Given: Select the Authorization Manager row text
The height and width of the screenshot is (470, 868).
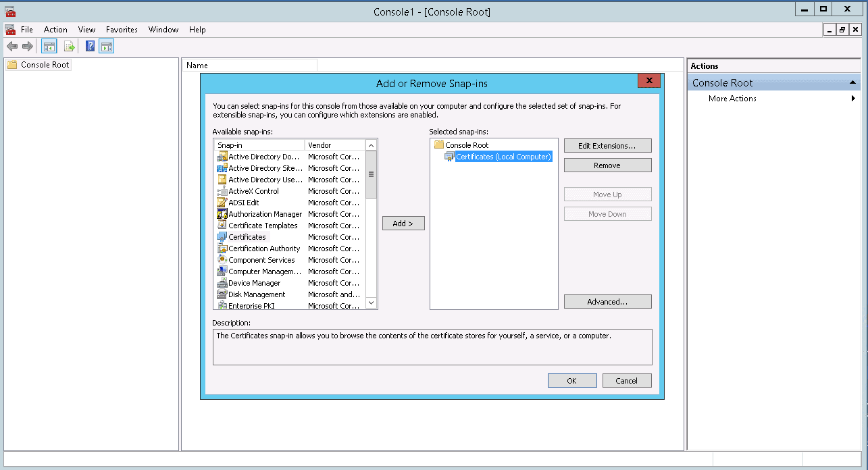Looking at the screenshot, I should click(x=265, y=214).
